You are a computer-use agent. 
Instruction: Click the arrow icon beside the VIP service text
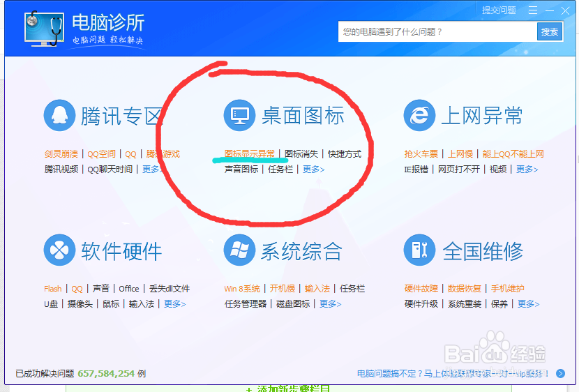(560, 374)
